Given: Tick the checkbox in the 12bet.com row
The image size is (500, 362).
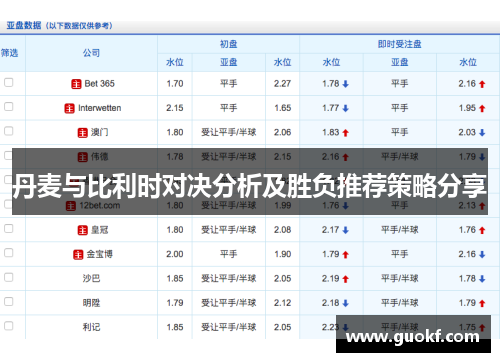Looking at the screenshot, I should pyautogui.click(x=9, y=204).
